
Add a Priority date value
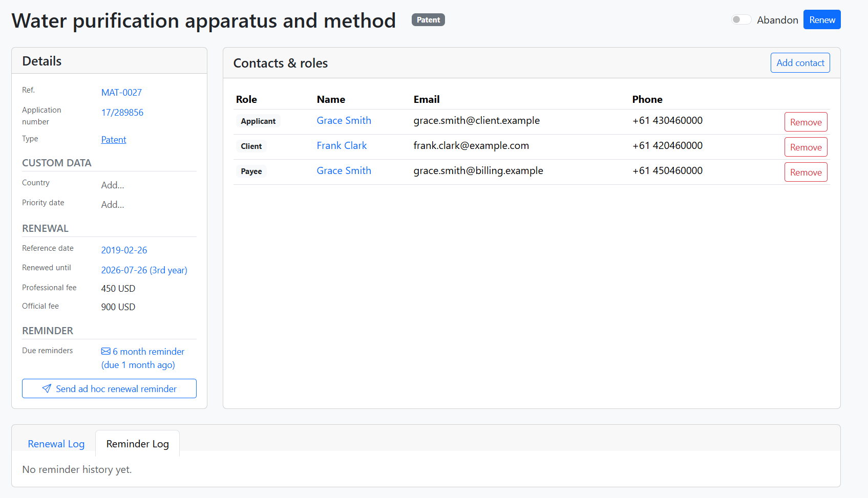point(113,205)
